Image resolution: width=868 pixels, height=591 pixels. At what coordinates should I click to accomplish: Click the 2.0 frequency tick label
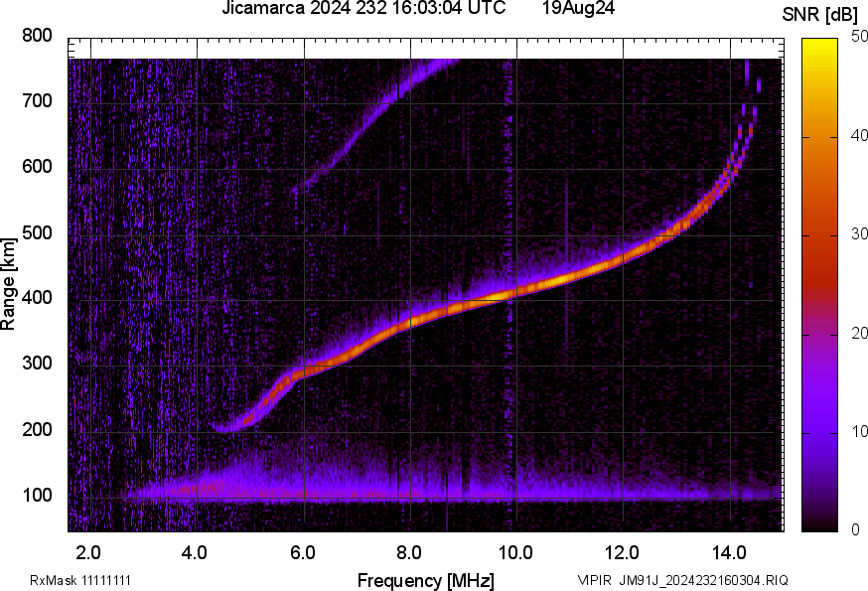point(88,553)
